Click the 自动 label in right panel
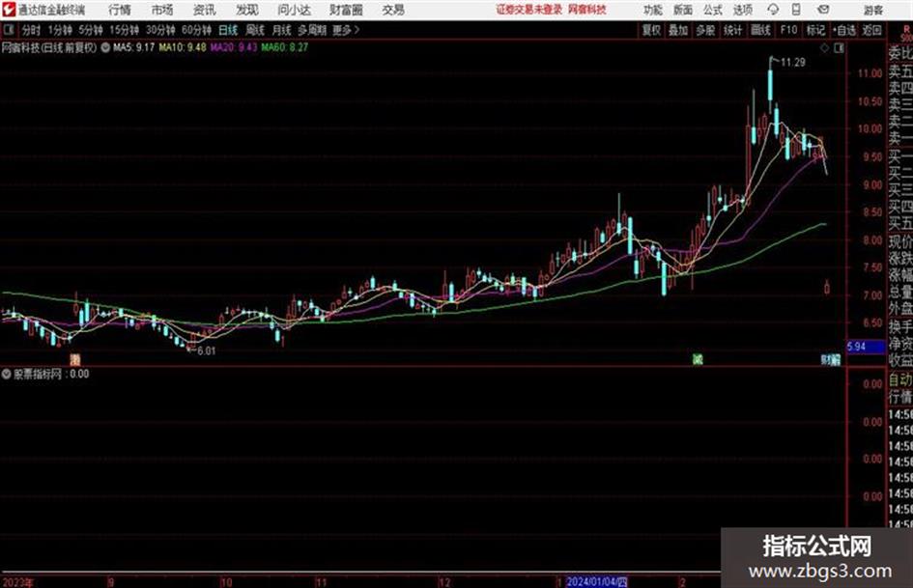The width and height of the screenshot is (913, 588). [900, 380]
